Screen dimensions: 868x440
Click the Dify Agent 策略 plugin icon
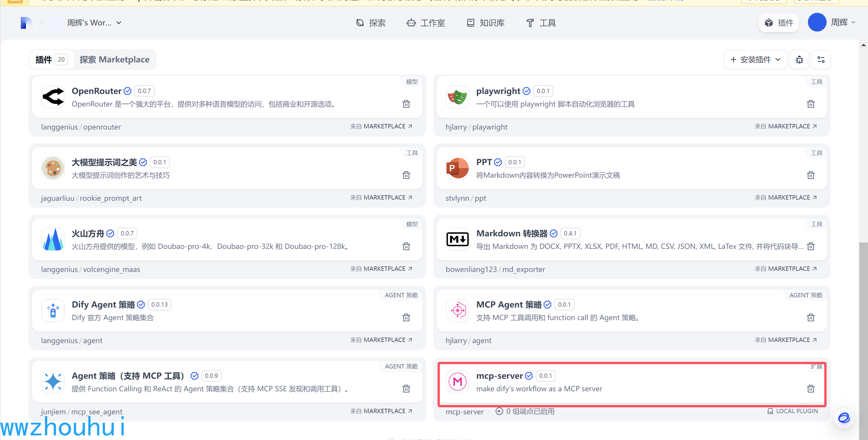(x=53, y=310)
